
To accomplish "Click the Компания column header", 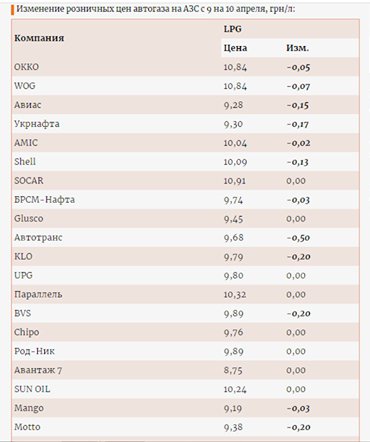I will pyautogui.click(x=39, y=38).
